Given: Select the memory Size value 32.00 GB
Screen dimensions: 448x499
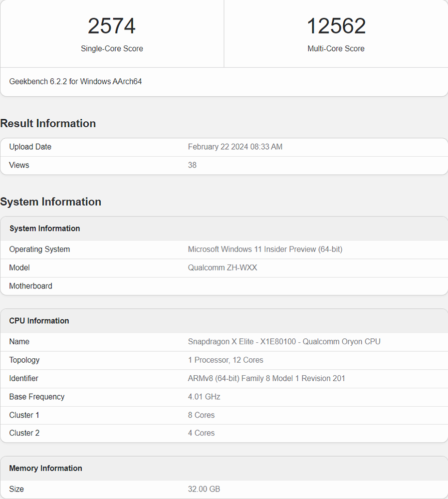Looking at the screenshot, I should pos(204,489).
